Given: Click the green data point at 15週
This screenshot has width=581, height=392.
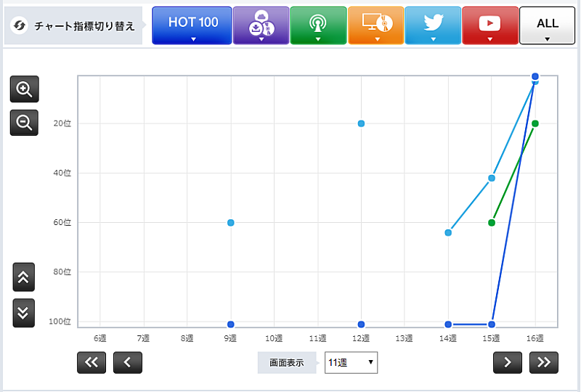Looking at the screenshot, I should [x=492, y=222].
